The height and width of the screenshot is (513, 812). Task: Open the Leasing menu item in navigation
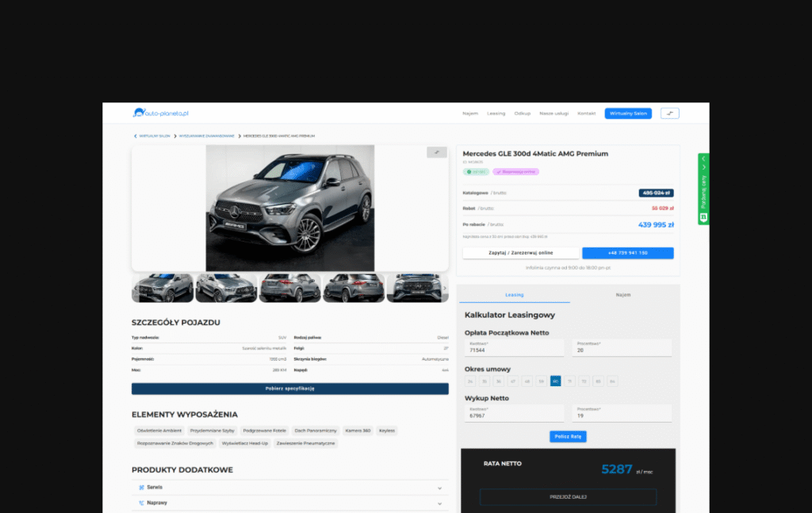(x=496, y=113)
